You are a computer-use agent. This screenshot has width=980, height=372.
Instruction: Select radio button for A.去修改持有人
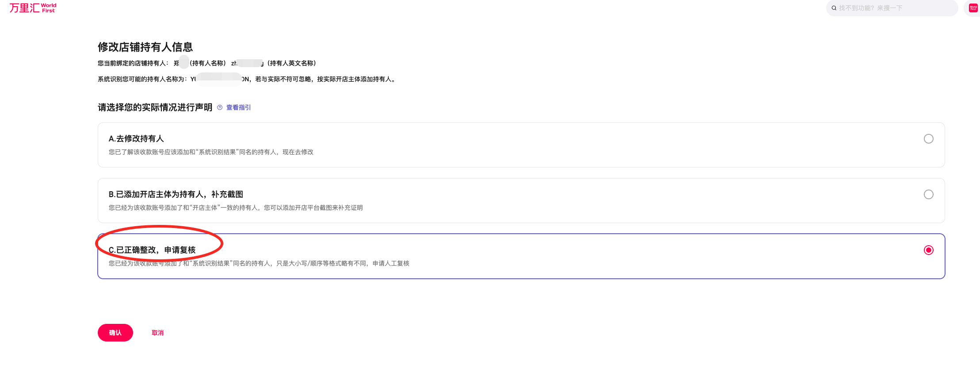[x=929, y=139]
